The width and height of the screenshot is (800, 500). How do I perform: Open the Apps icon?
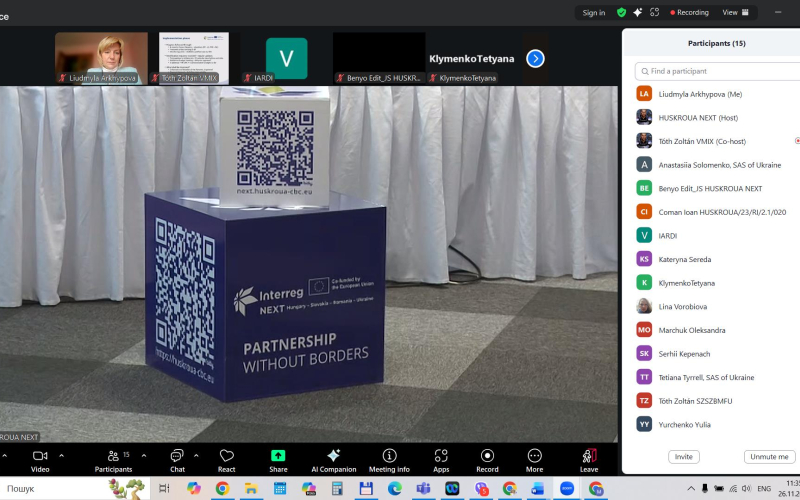(441, 458)
